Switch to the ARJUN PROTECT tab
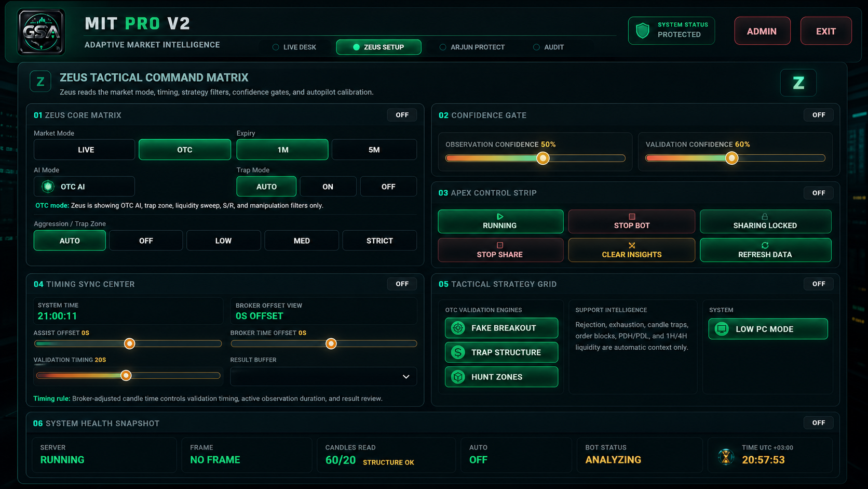The image size is (868, 489). click(x=472, y=47)
